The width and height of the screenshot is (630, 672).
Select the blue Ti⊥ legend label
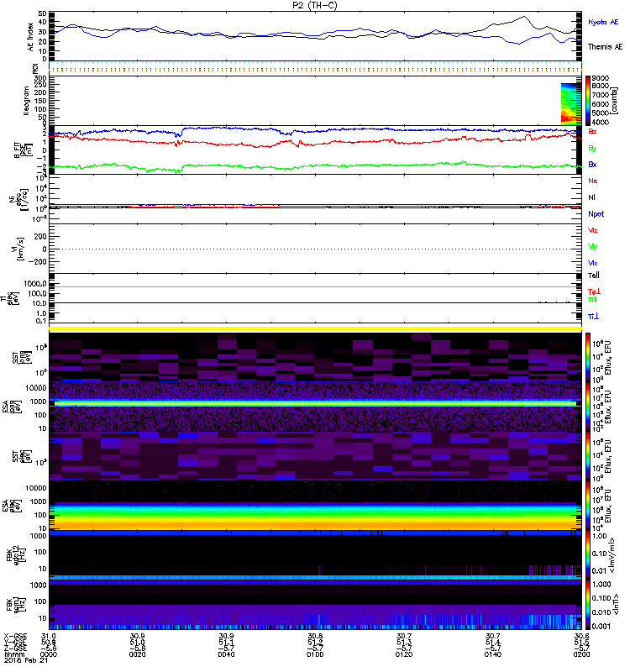593,317
